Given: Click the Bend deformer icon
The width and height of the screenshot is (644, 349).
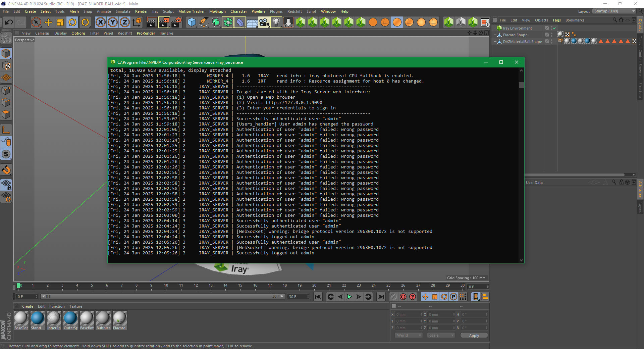Looking at the screenshot, I should 240,22.
